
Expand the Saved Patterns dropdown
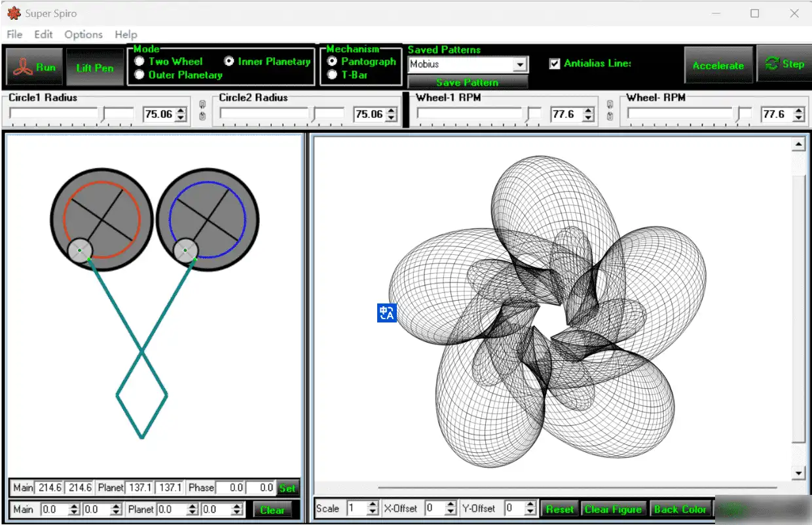[x=520, y=64]
